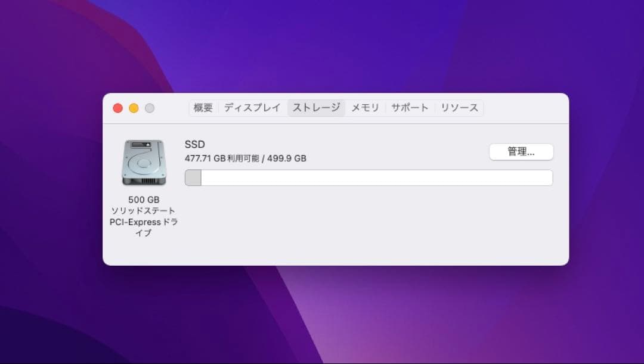Click the PCI-Express ドライブ text
Image resolution: width=644 pixels, height=364 pixels.
click(x=143, y=222)
